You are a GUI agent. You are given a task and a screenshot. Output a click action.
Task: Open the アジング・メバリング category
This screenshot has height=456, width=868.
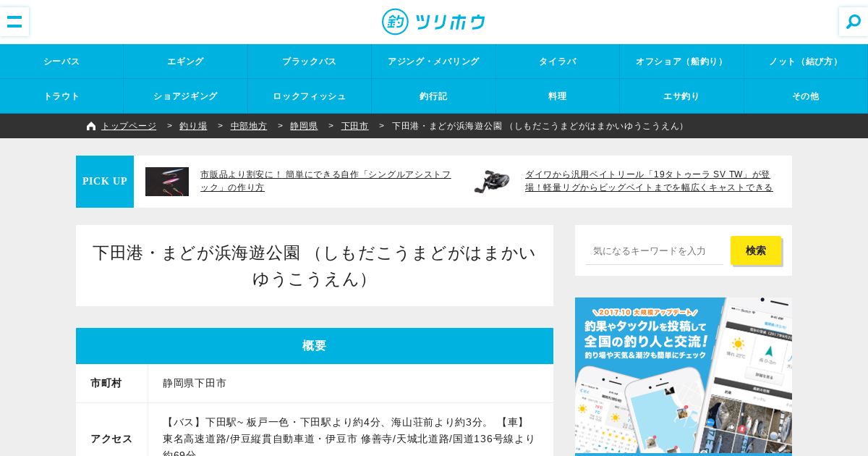(434, 62)
